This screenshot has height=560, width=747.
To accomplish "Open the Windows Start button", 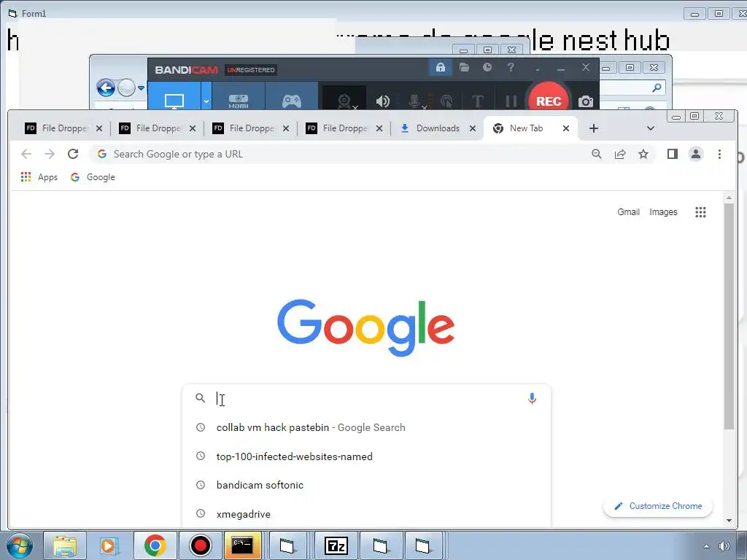I will (x=20, y=545).
